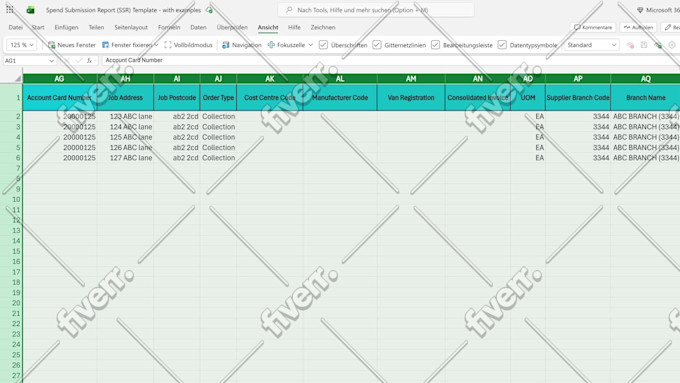This screenshot has width=680, height=383.
Task: Switch to the Einfügen tab
Action: tap(66, 27)
